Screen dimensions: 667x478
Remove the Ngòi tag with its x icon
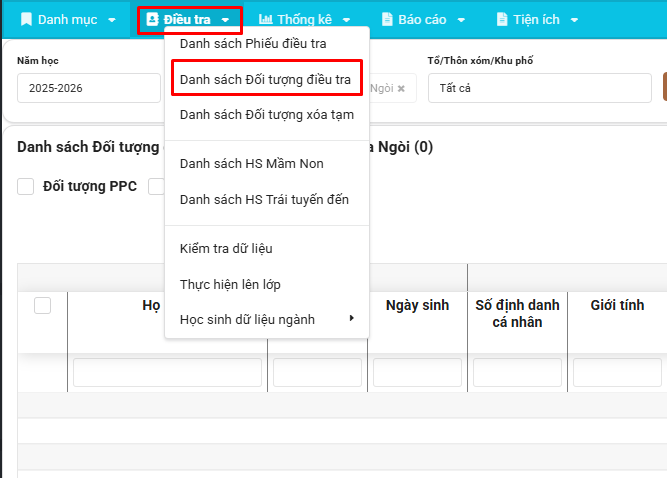tap(401, 88)
